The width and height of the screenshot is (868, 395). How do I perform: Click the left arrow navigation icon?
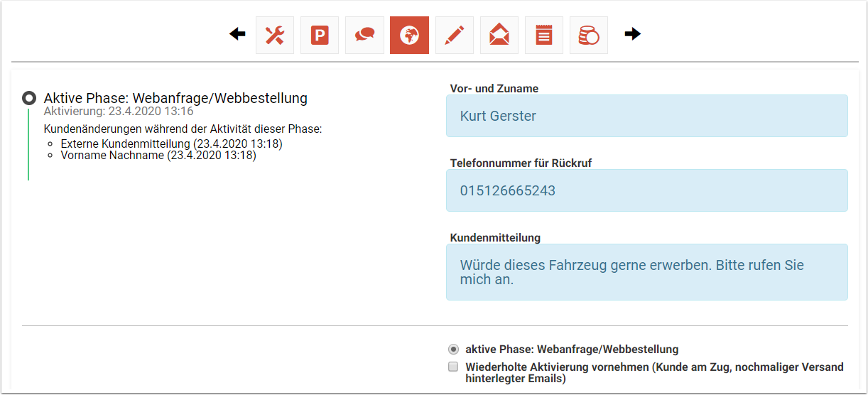[x=237, y=35]
